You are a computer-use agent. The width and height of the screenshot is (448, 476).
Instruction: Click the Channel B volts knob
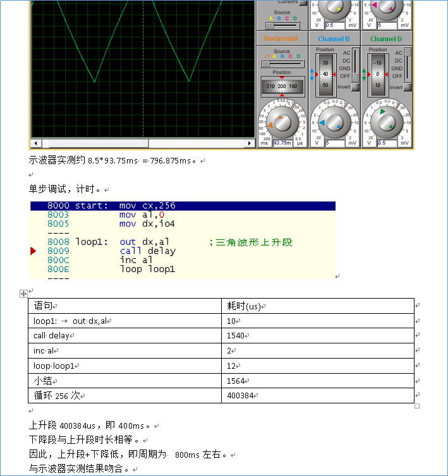coord(334,122)
